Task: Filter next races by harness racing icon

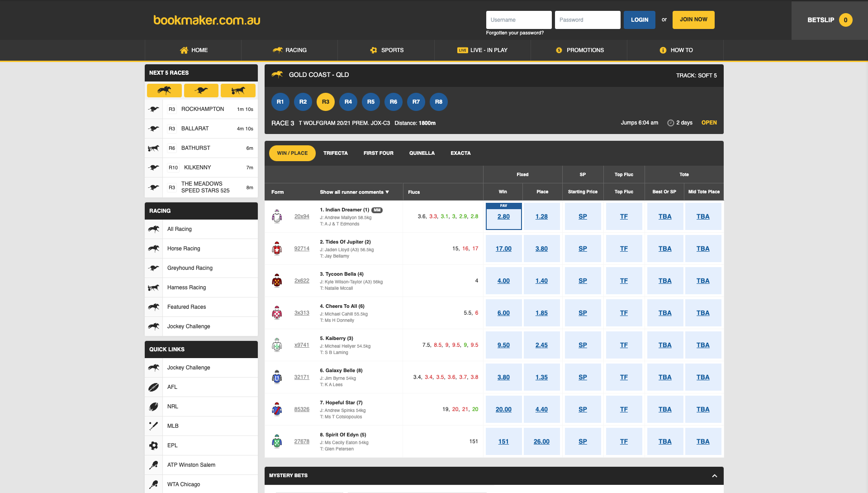Action: click(238, 91)
